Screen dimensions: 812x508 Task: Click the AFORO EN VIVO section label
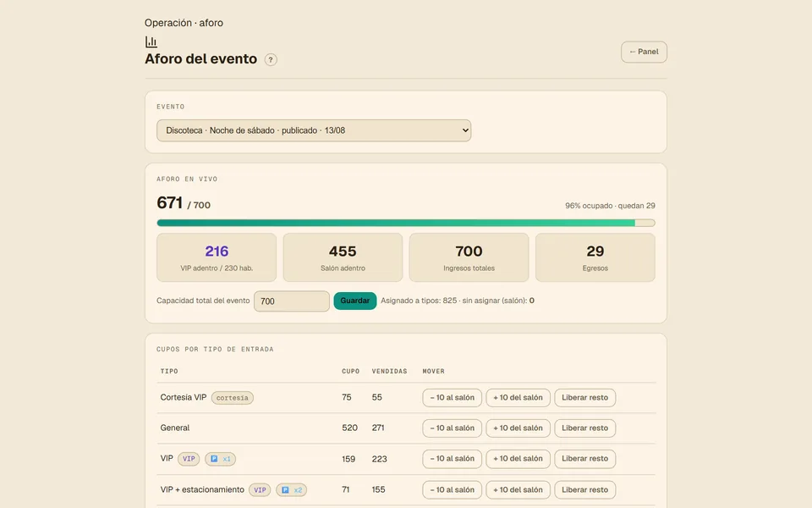(x=187, y=179)
